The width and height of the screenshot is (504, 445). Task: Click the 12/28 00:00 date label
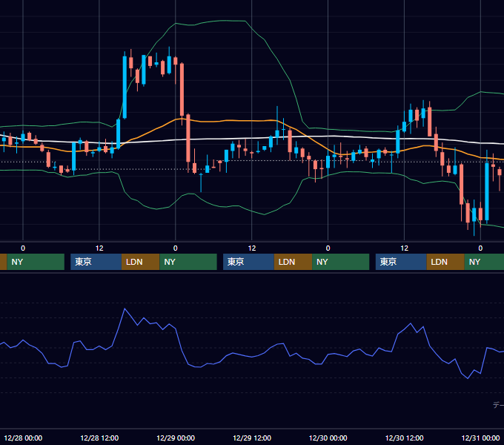point(23,438)
